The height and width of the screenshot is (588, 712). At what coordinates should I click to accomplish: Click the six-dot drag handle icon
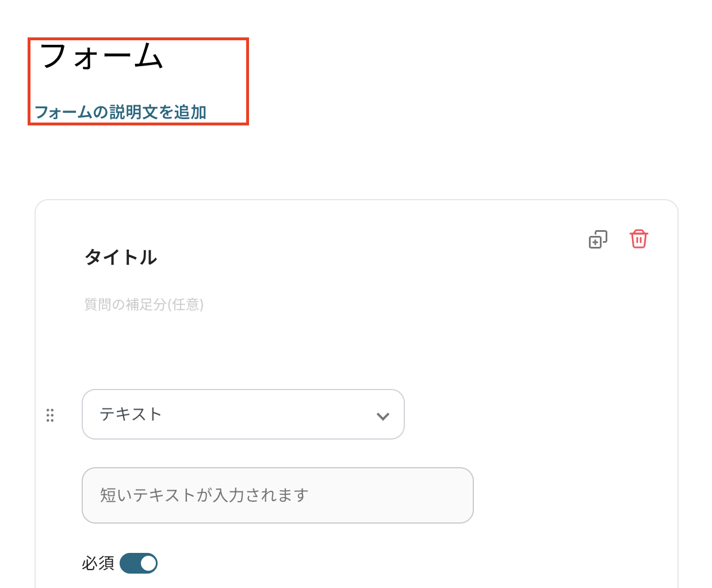click(x=50, y=415)
